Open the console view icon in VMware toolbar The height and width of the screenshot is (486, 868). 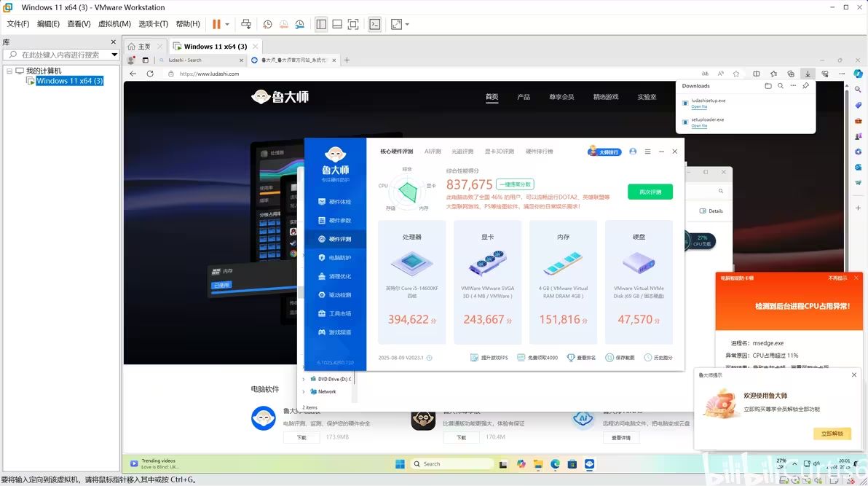[375, 24]
